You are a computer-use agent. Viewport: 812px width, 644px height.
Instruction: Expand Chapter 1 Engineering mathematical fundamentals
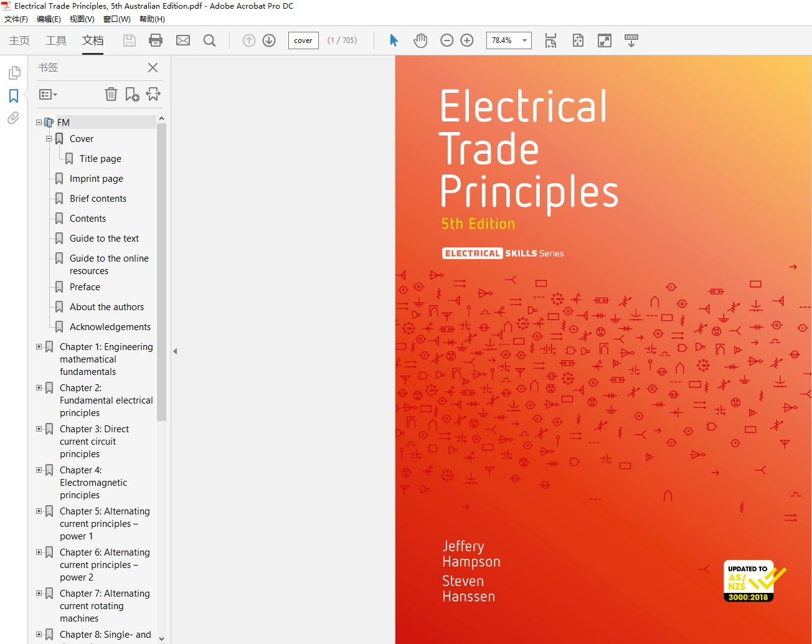point(39,347)
